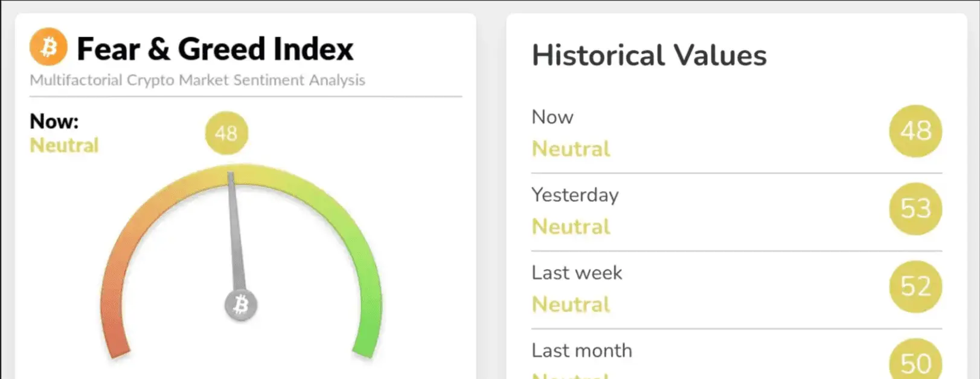The height and width of the screenshot is (379, 980).
Task: Click the Fear & Greed Index title
Action: pyautogui.click(x=215, y=49)
